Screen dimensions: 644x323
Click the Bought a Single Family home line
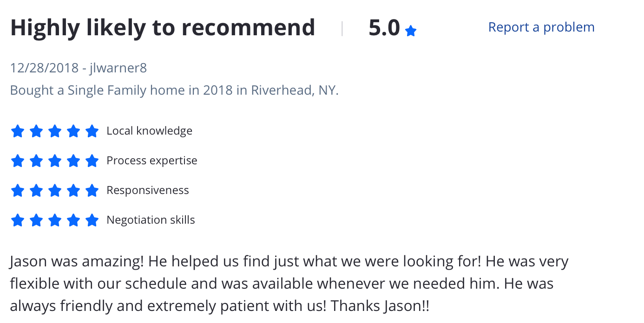point(174,90)
